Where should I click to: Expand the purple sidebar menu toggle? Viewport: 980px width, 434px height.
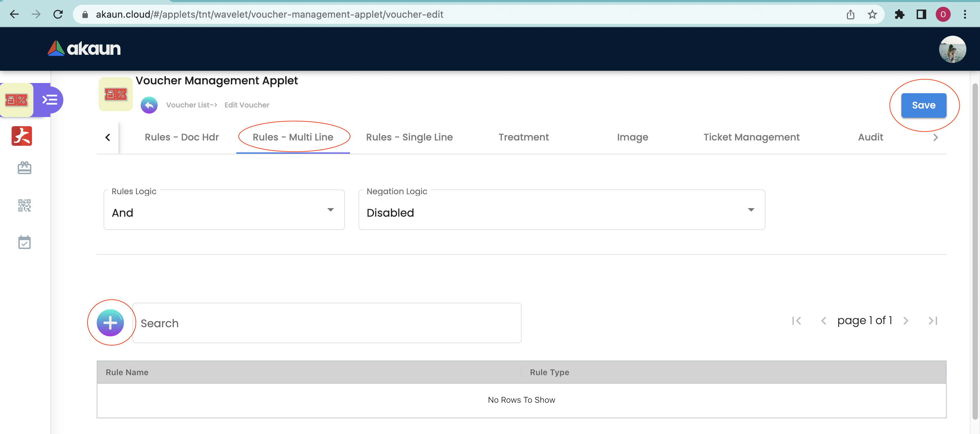point(50,100)
